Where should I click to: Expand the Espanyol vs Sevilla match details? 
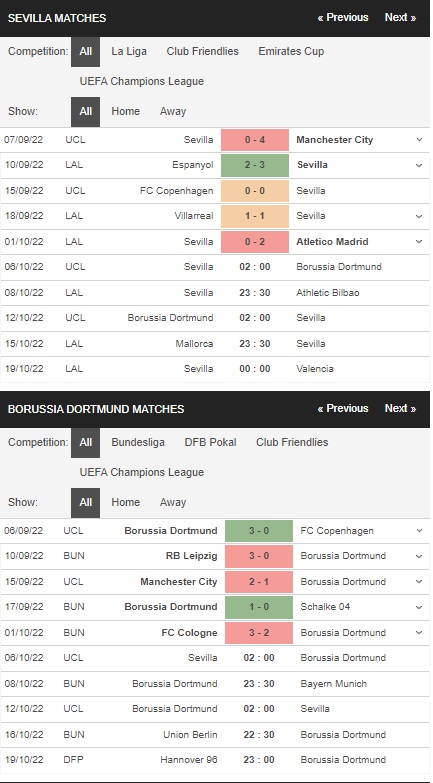click(x=420, y=165)
